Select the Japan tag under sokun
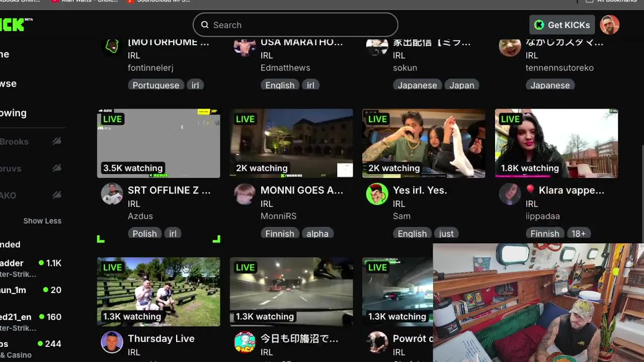The height and width of the screenshot is (362, 644). [462, 85]
